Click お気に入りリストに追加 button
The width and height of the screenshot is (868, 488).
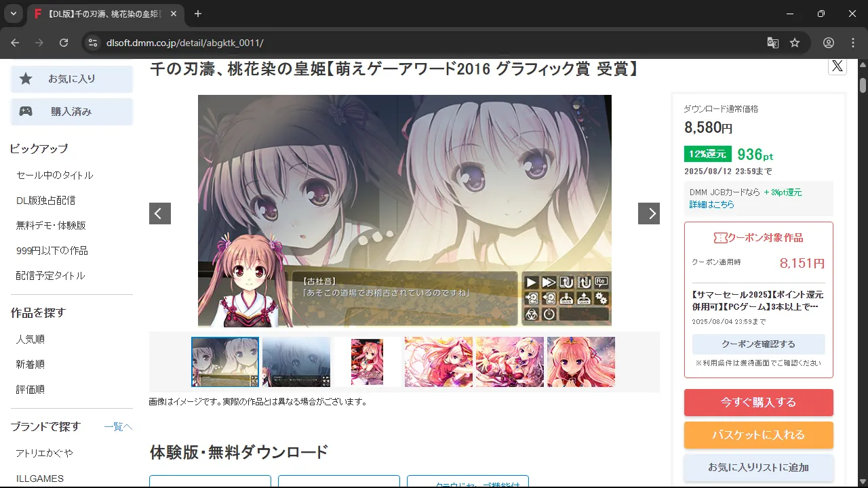(x=759, y=468)
